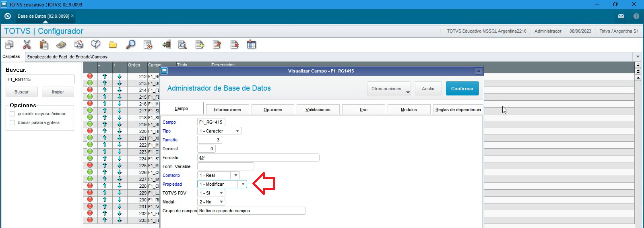Open the TOTVS PDV dropdown

[x=221, y=193]
